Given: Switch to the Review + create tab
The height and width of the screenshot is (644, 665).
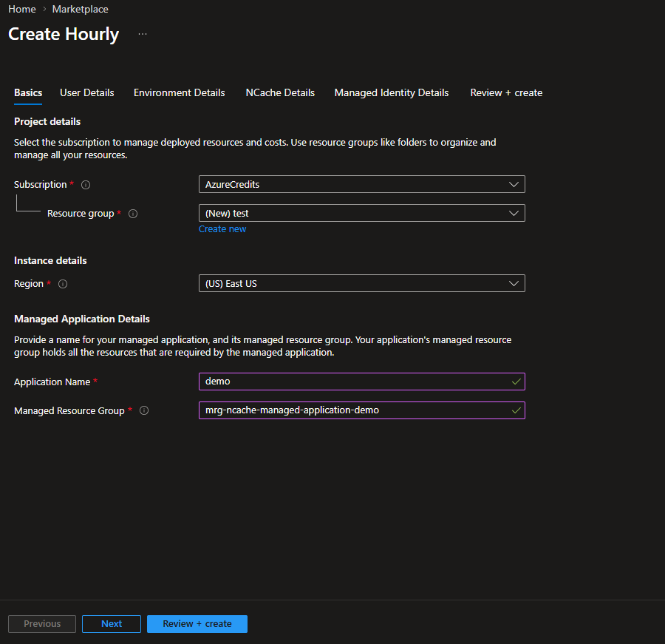Looking at the screenshot, I should tap(506, 92).
